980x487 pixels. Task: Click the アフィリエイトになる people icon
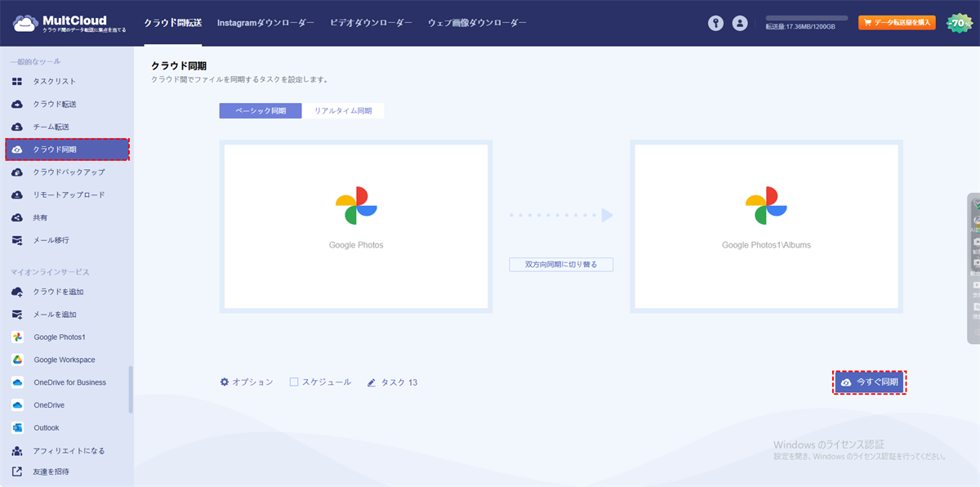coord(17,450)
